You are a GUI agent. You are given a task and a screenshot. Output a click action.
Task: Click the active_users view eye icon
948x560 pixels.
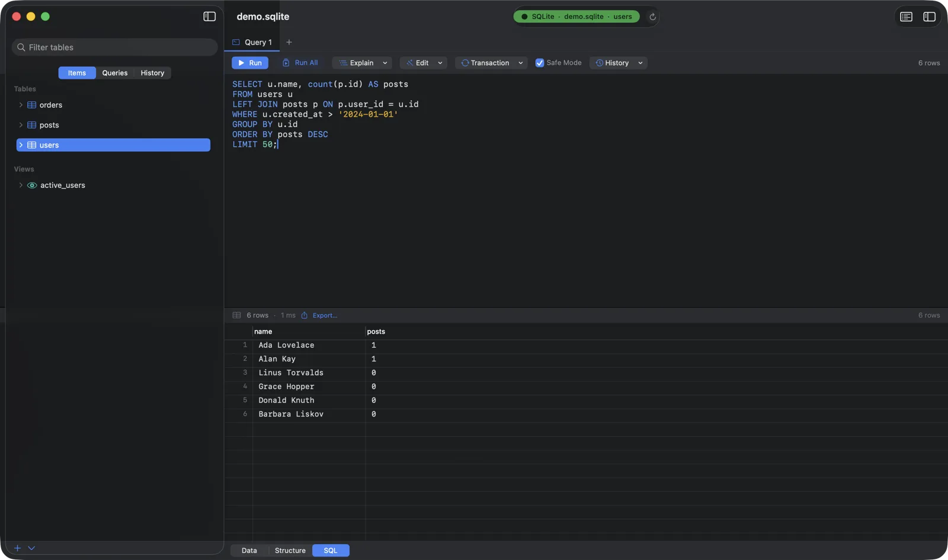(32, 185)
